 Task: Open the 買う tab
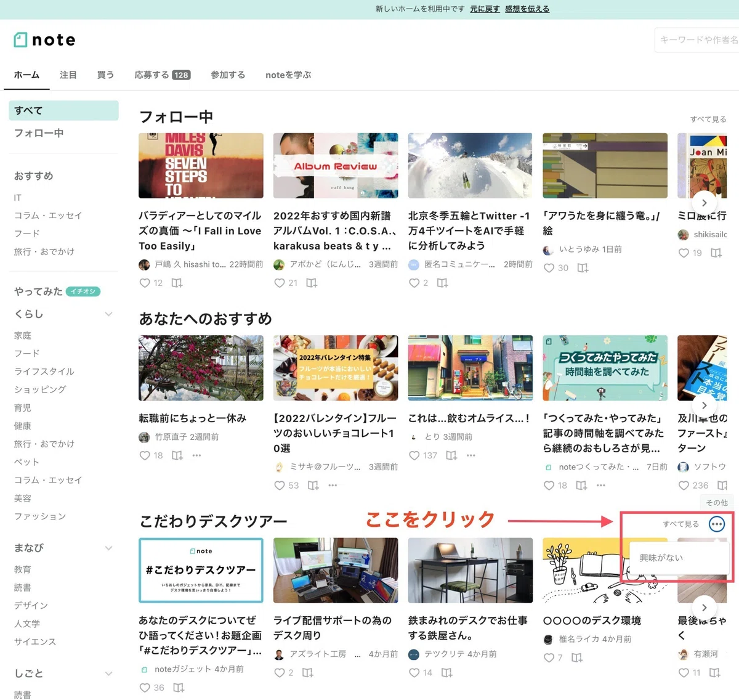pyautogui.click(x=105, y=75)
